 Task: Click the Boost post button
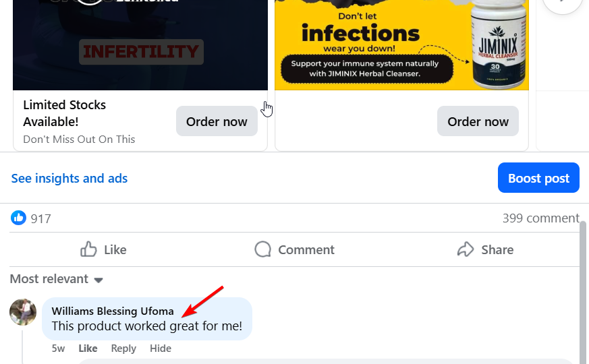[x=538, y=178]
